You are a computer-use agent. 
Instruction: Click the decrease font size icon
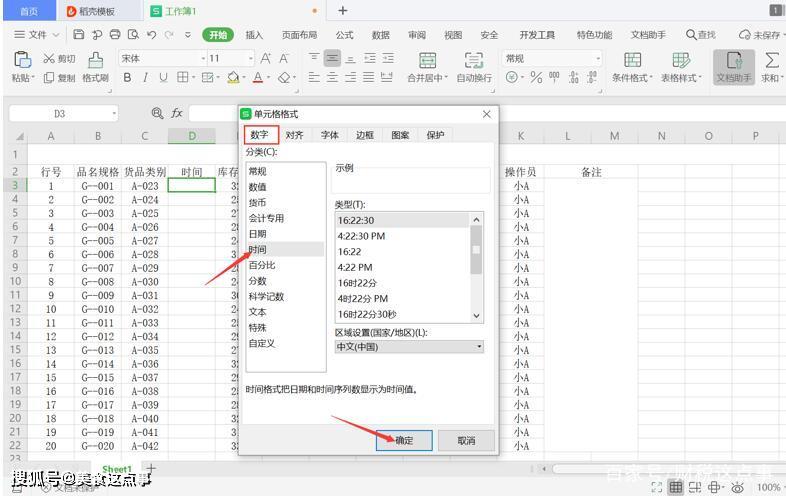284,59
